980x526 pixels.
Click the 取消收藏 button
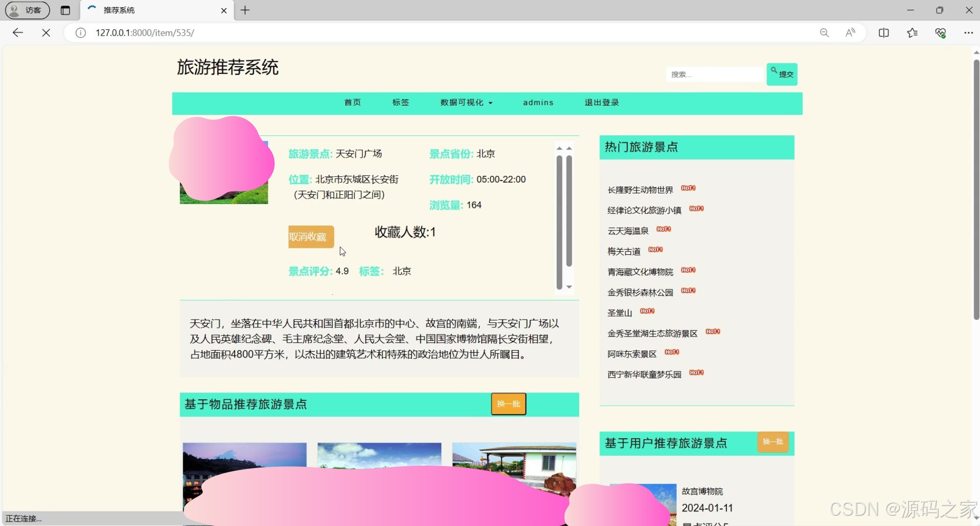point(310,237)
